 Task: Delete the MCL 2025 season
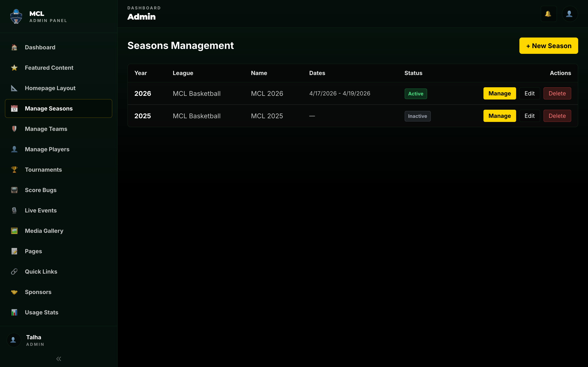click(557, 116)
